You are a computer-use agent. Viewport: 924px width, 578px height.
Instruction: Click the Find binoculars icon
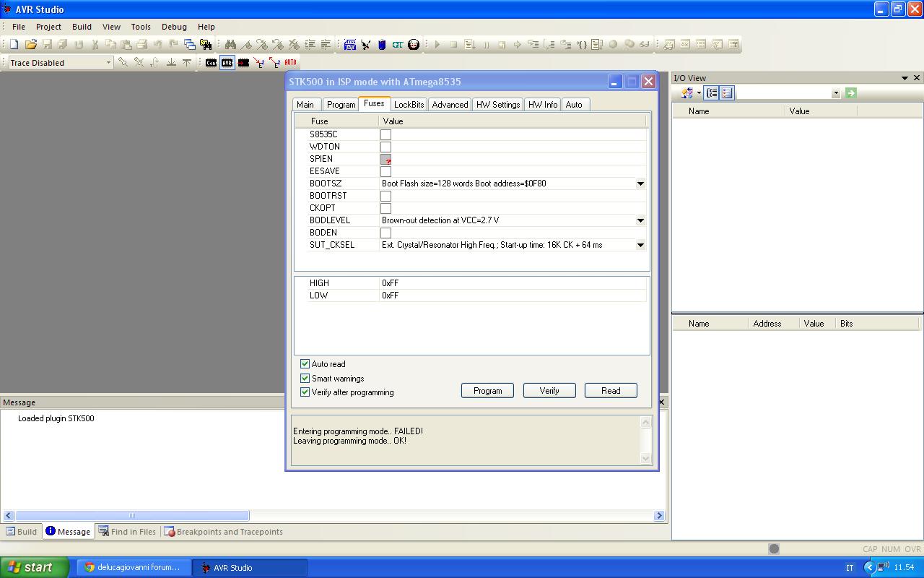coord(230,44)
